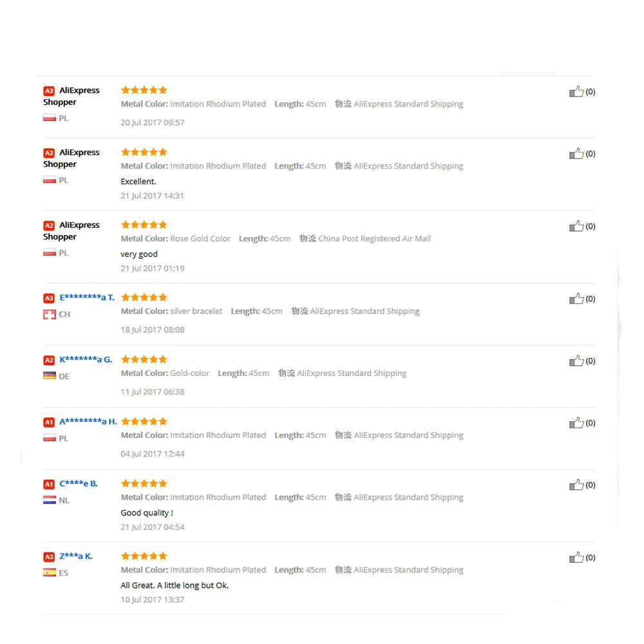This screenshot has height=644, width=644.
Task: Like E********a T.'s review
Action: [576, 299]
